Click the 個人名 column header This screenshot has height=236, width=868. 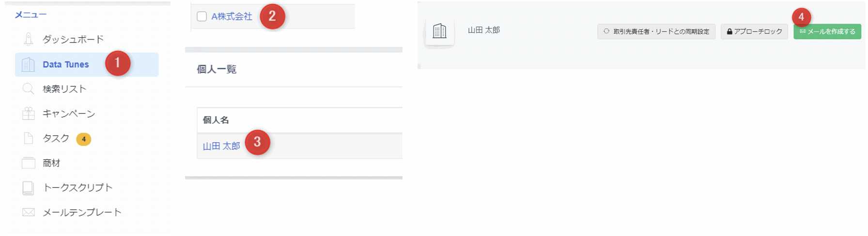point(216,120)
